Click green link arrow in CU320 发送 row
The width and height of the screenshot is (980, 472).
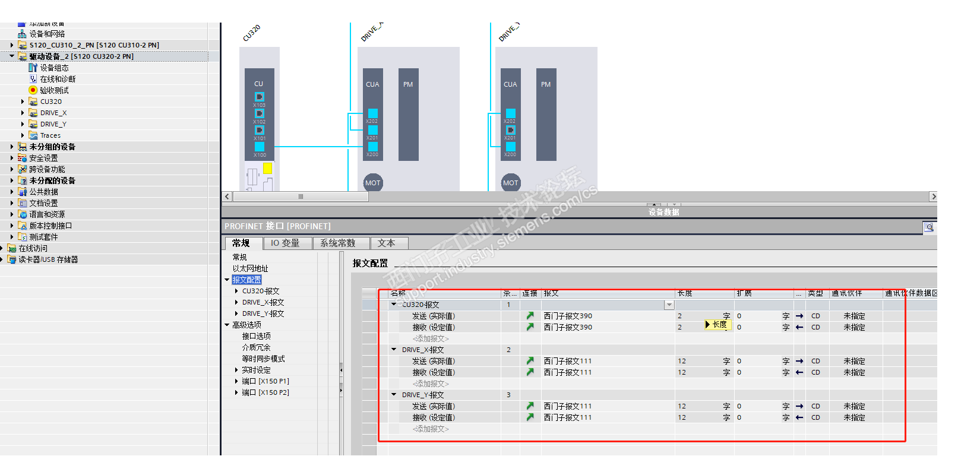[x=530, y=316]
